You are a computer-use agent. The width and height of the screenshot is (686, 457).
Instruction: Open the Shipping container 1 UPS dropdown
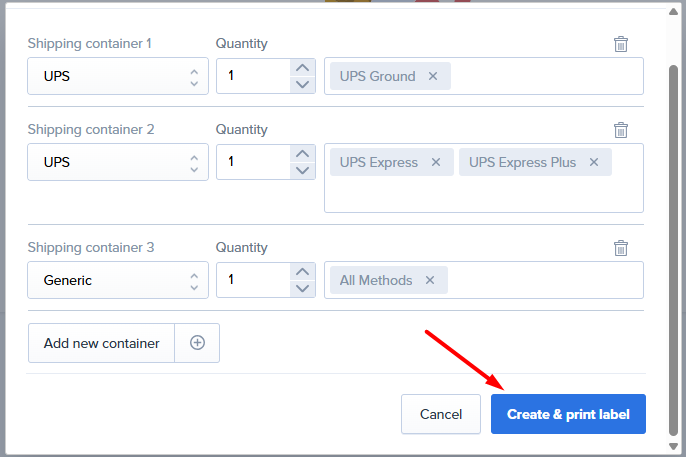coord(118,76)
